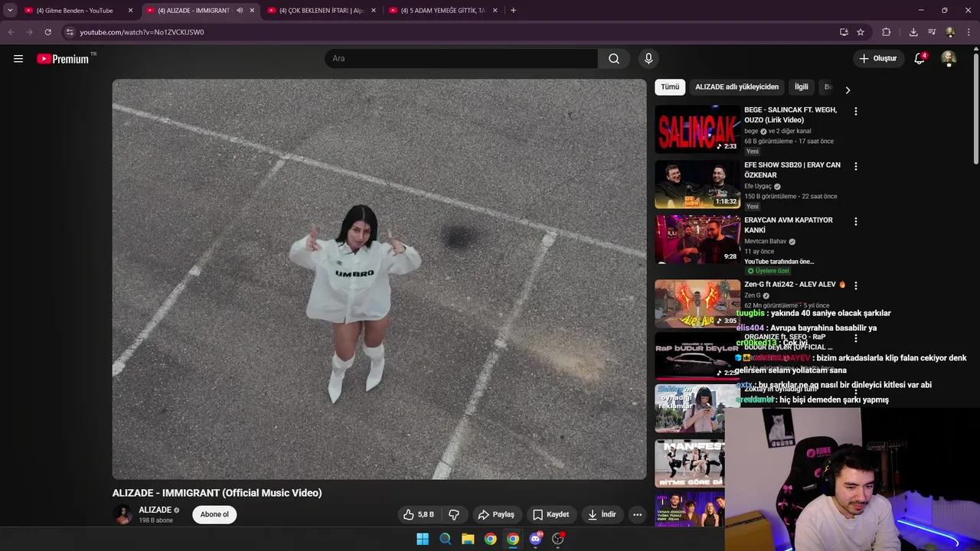Open the account avatar menu
The width and height of the screenshot is (980, 551).
949,58
